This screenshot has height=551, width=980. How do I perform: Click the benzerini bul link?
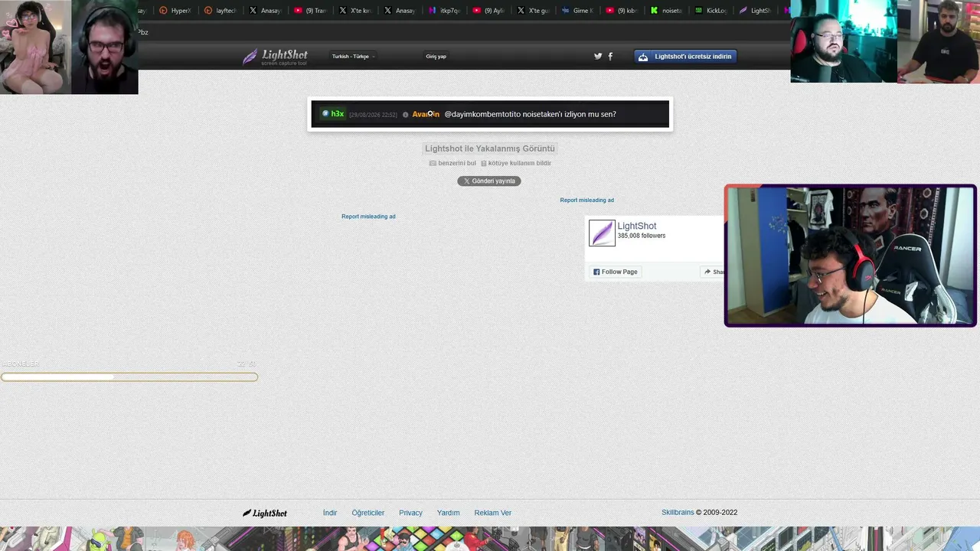tap(453, 163)
